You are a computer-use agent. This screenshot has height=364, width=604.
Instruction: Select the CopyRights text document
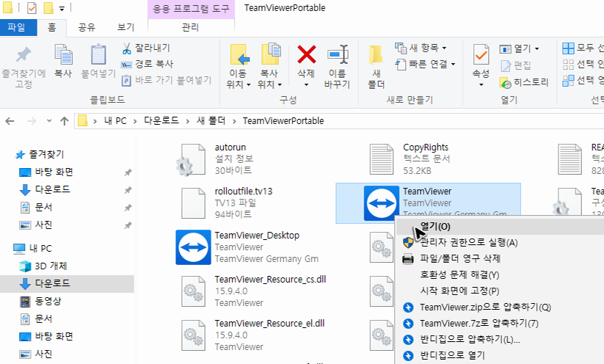click(409, 159)
